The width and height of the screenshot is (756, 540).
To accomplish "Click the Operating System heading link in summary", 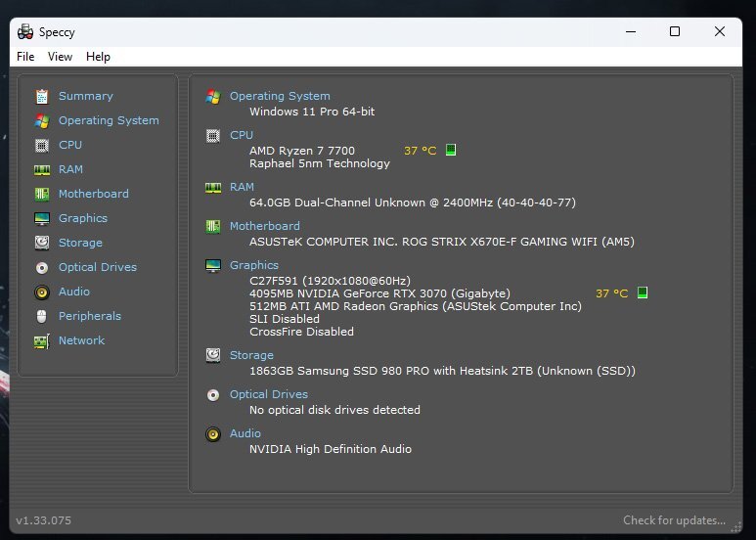I will [280, 96].
